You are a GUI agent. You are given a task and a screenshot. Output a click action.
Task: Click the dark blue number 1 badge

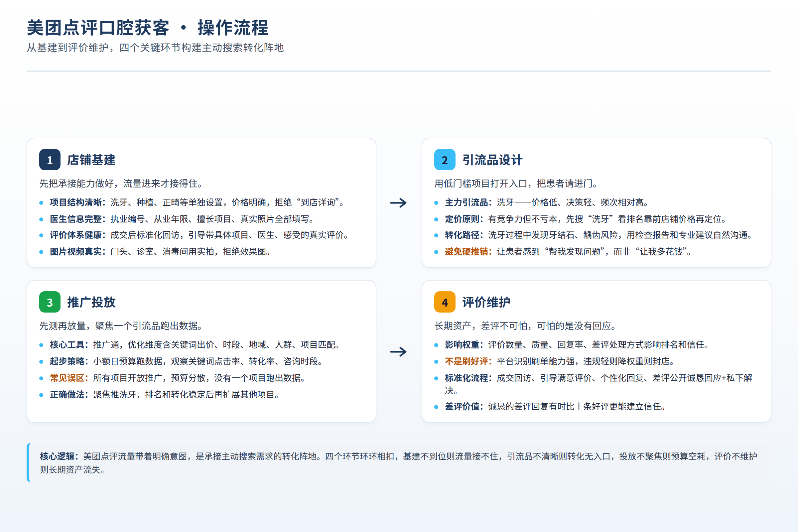pyautogui.click(x=50, y=160)
